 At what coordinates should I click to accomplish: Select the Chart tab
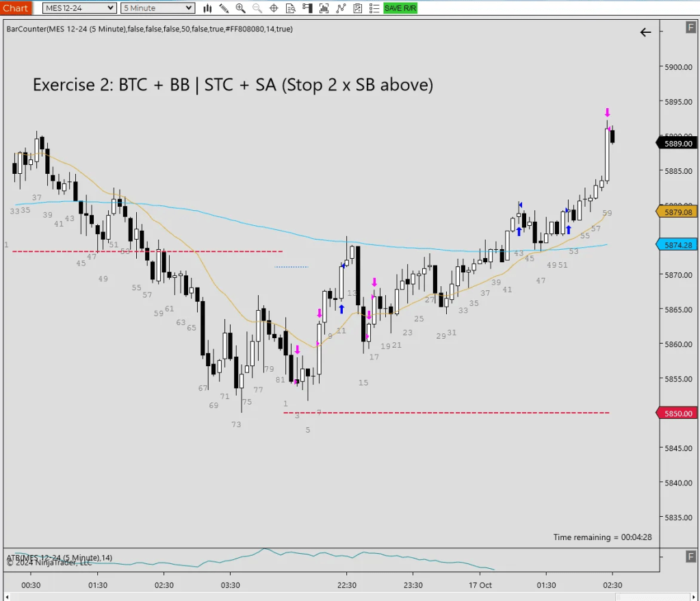(x=15, y=8)
